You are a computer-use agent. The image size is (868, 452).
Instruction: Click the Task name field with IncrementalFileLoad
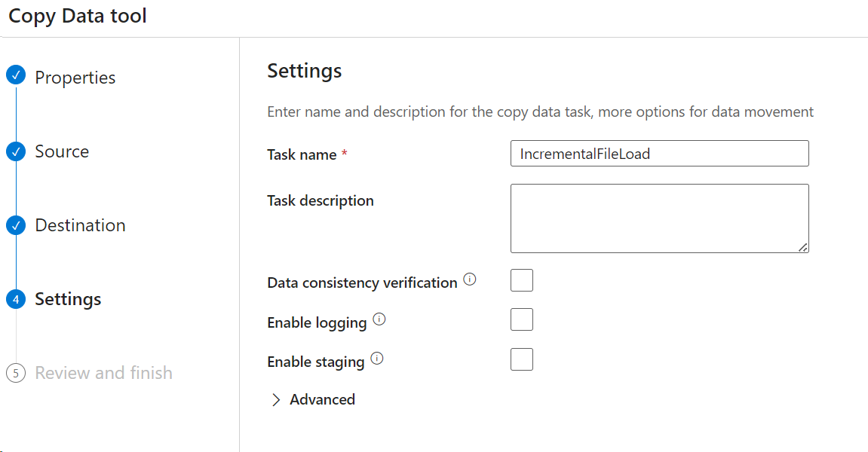[659, 154]
